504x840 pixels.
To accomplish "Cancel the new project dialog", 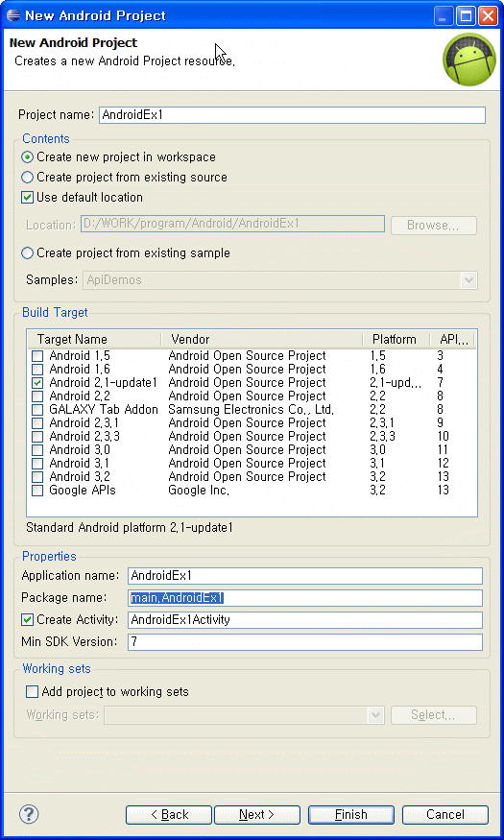I will (445, 815).
